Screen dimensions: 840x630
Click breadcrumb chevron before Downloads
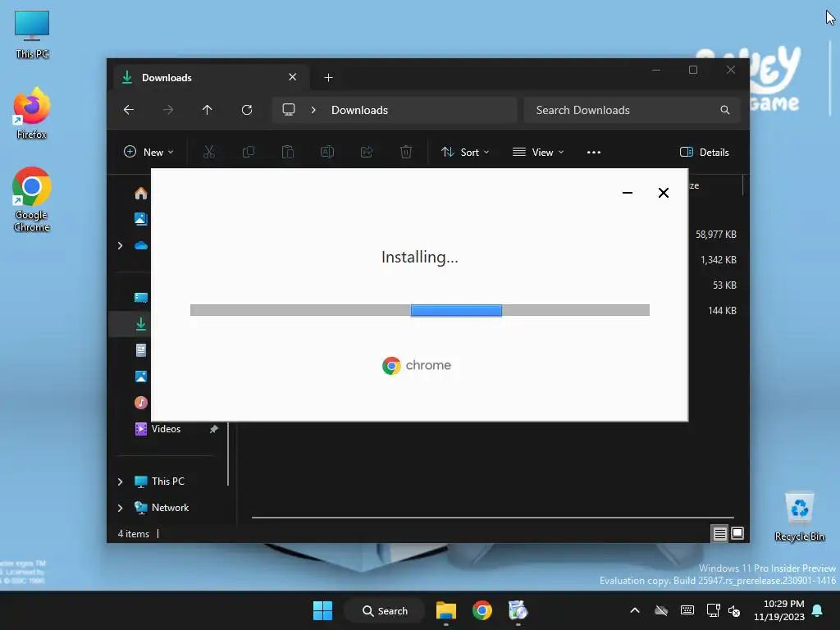313,110
